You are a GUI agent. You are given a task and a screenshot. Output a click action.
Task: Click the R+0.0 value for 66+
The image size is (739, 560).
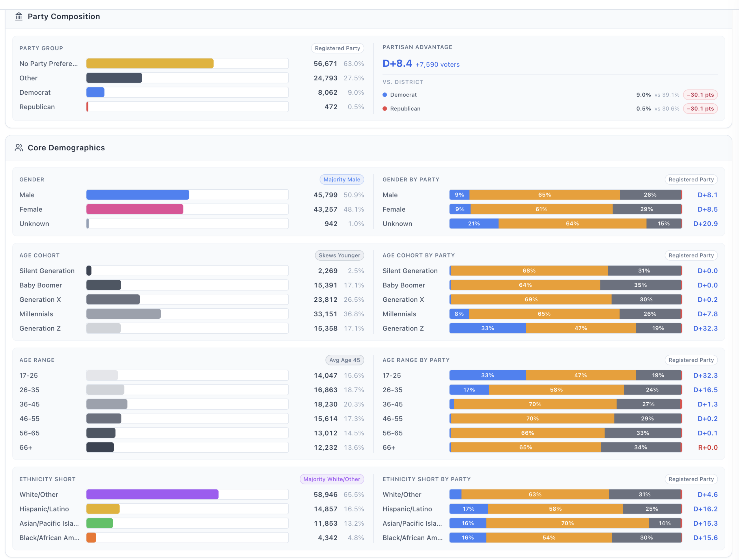coord(708,447)
